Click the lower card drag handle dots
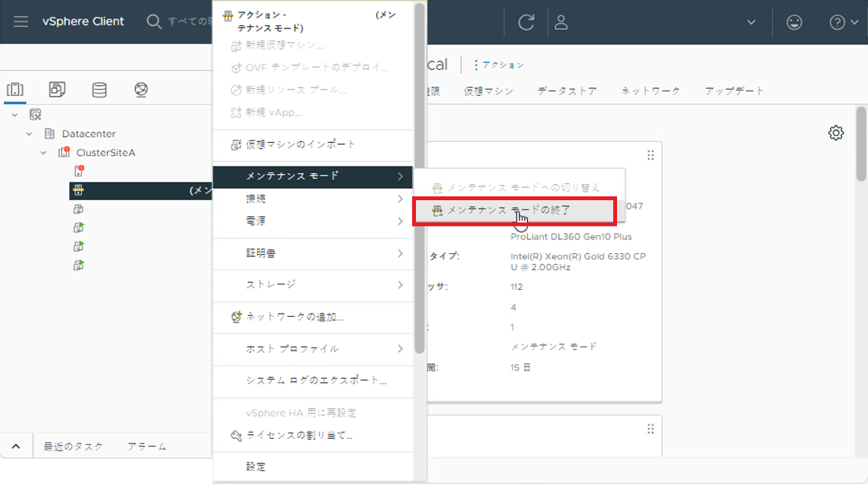This screenshot has height=484, width=868. click(651, 430)
